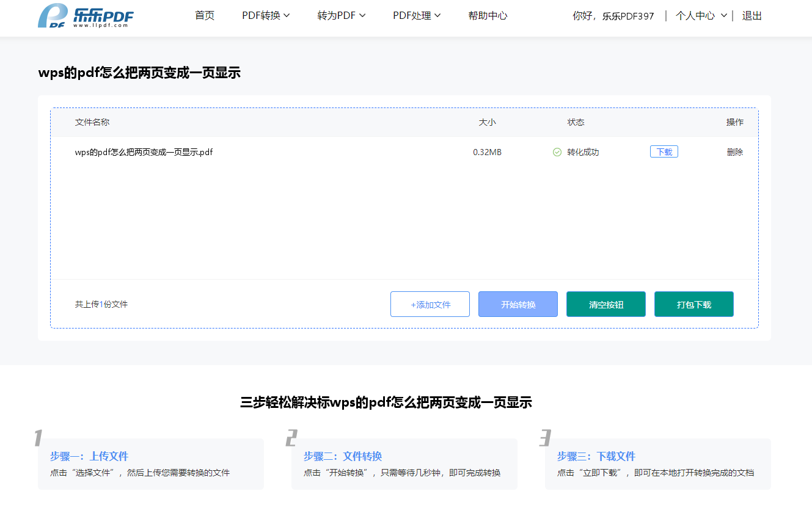Click the 开始转换 button
The image size is (812, 516).
coord(518,304)
